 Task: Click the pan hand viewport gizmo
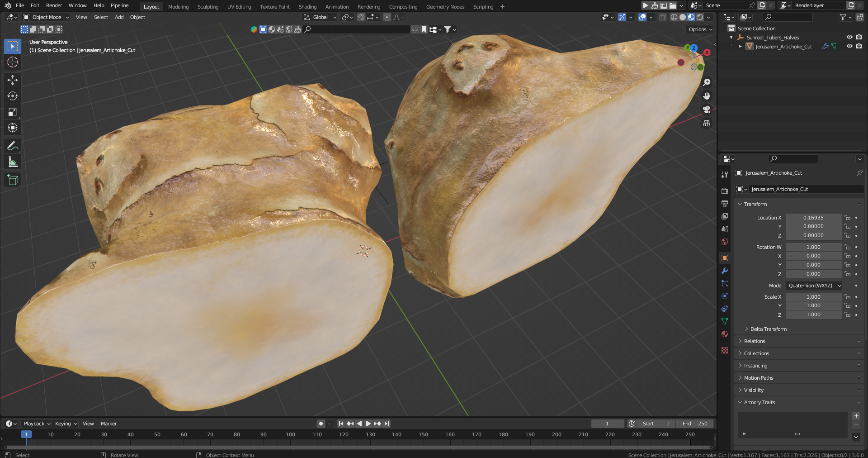click(707, 96)
